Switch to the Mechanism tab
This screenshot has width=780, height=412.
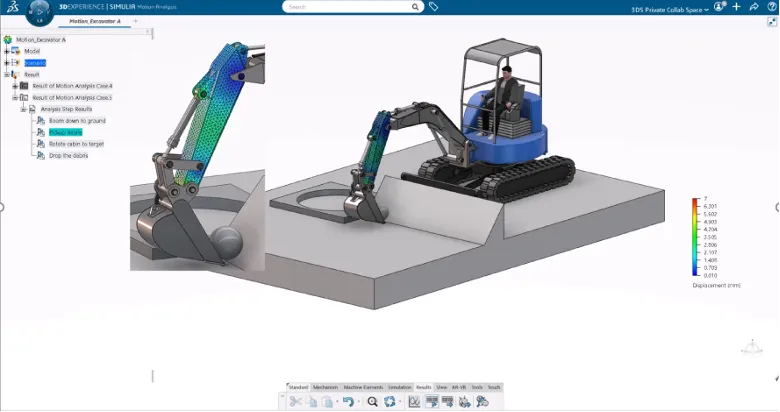[x=324, y=386]
